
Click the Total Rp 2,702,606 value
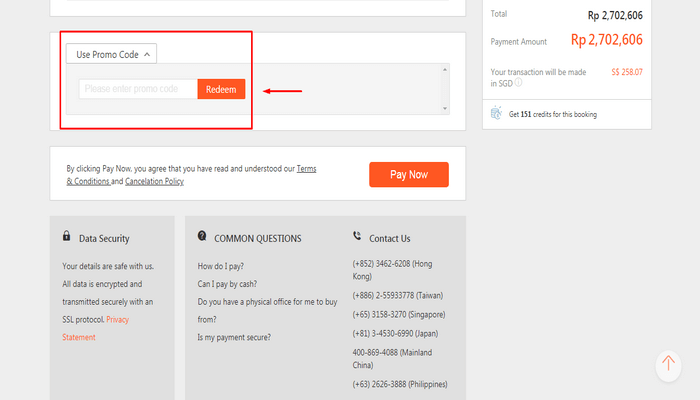(615, 16)
